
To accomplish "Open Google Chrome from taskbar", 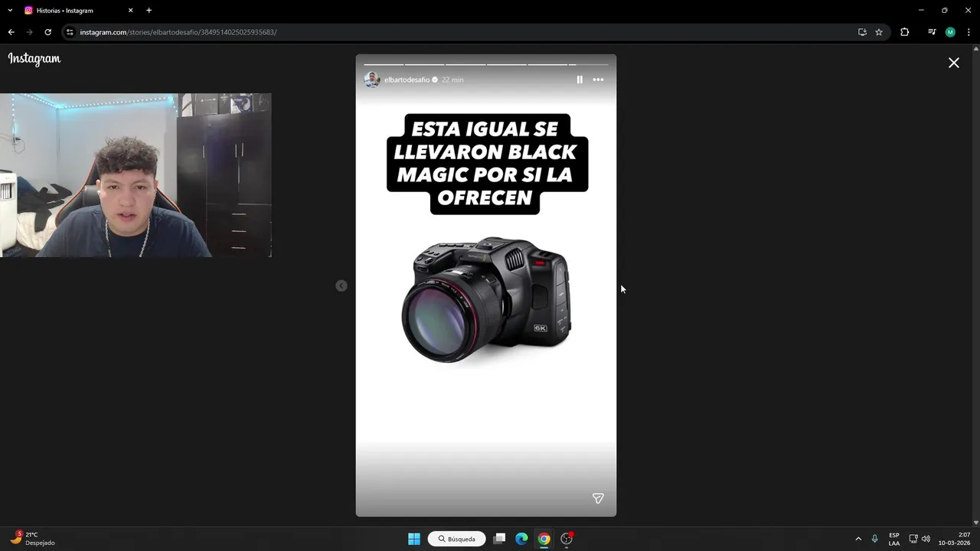I will 544,539.
